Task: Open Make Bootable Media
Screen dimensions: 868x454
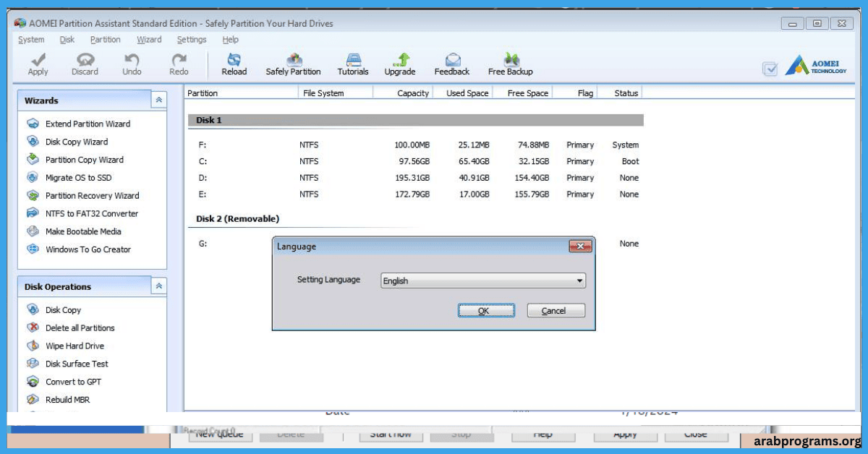Action: pyautogui.click(x=83, y=232)
